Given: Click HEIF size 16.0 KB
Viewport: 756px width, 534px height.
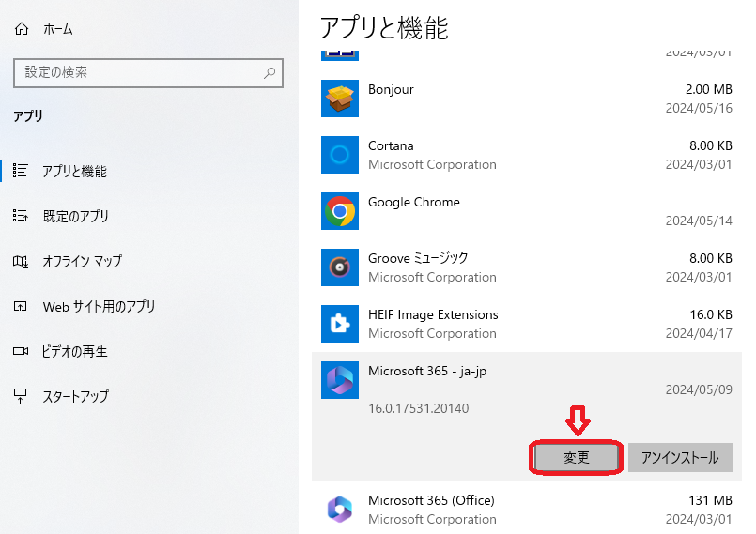Looking at the screenshot, I should [711, 314].
